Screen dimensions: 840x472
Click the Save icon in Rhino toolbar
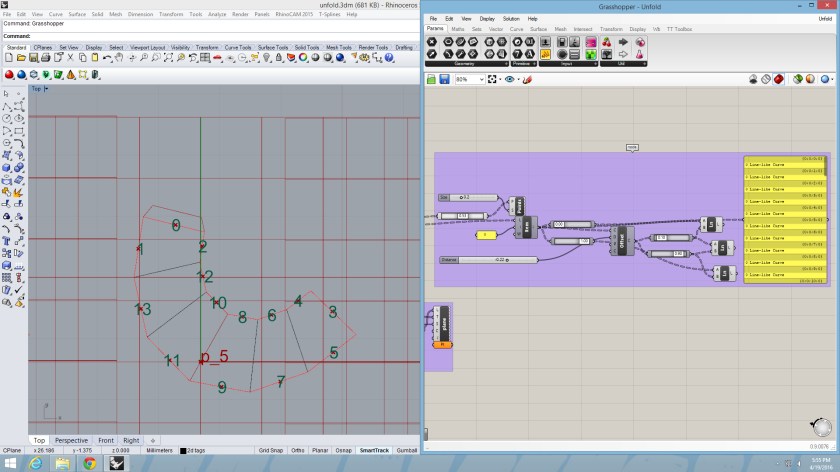[x=33, y=59]
